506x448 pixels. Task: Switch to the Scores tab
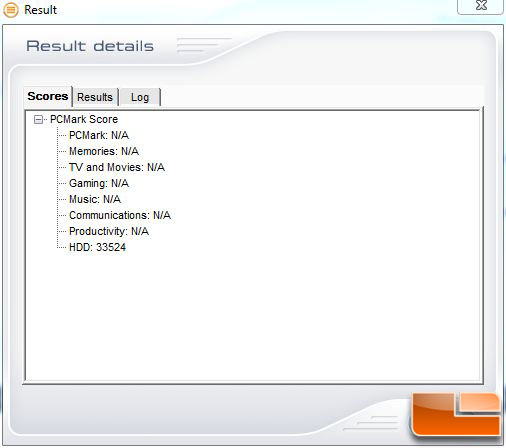pyautogui.click(x=48, y=96)
